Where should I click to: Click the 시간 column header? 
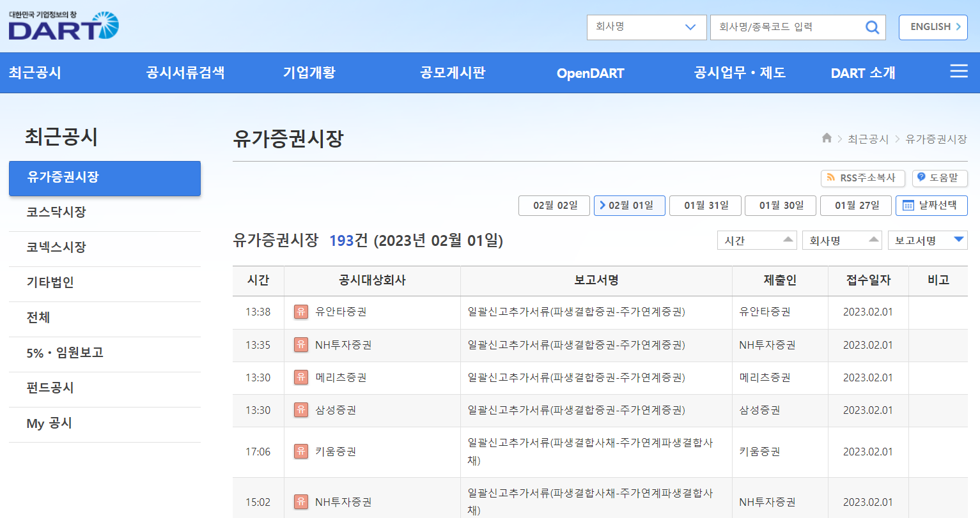tap(258, 280)
